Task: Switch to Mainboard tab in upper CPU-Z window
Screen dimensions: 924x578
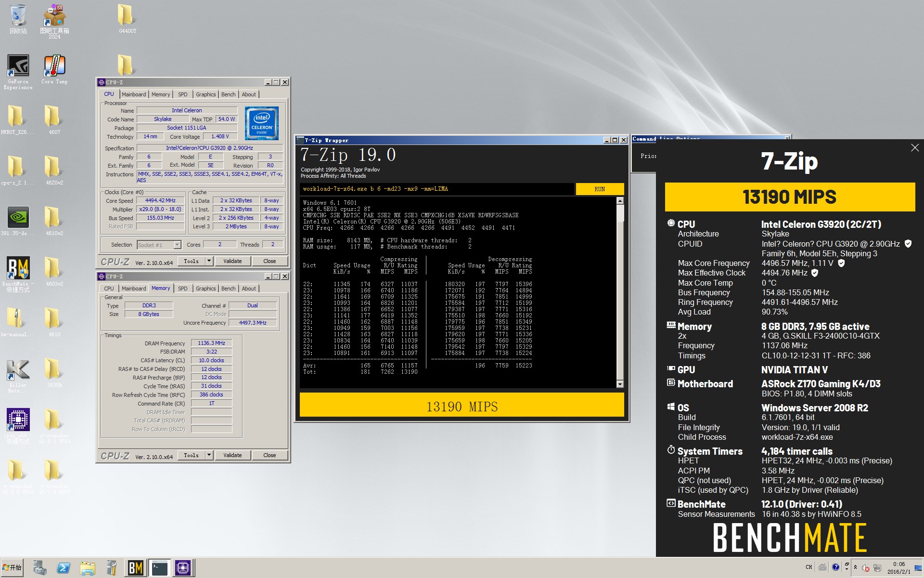Action: click(x=134, y=94)
